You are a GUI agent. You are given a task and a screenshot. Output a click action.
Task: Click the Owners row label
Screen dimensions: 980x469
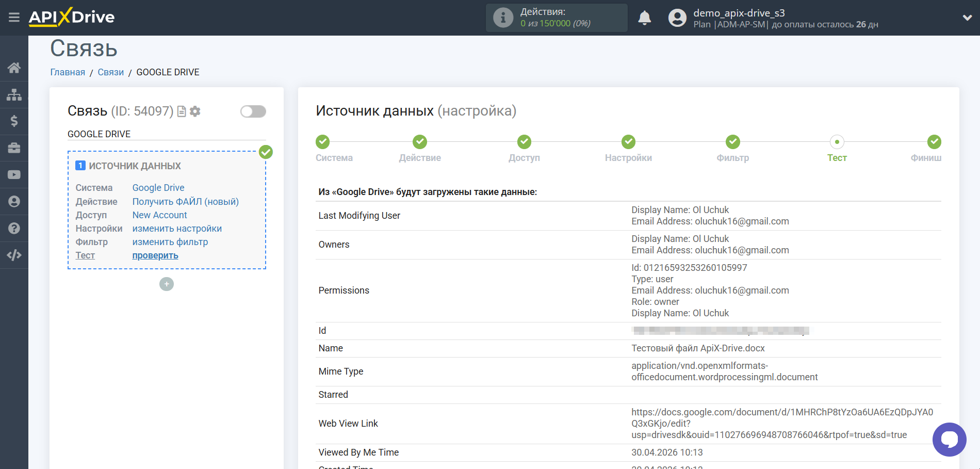(334, 245)
